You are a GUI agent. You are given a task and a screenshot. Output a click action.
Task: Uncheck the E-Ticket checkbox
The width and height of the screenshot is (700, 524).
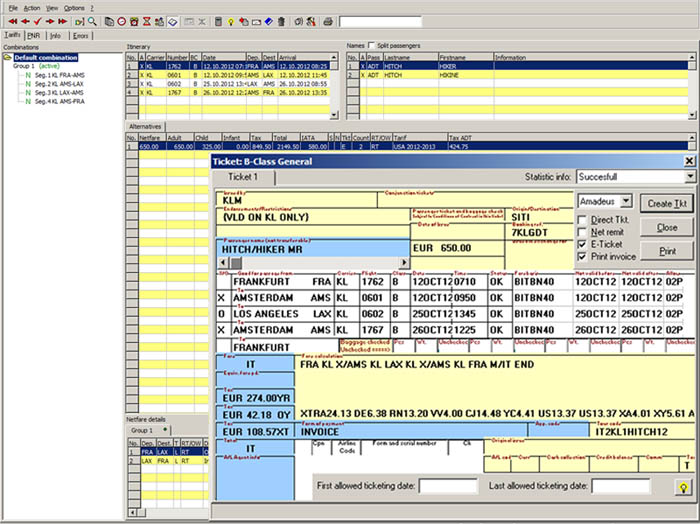pyautogui.click(x=583, y=244)
